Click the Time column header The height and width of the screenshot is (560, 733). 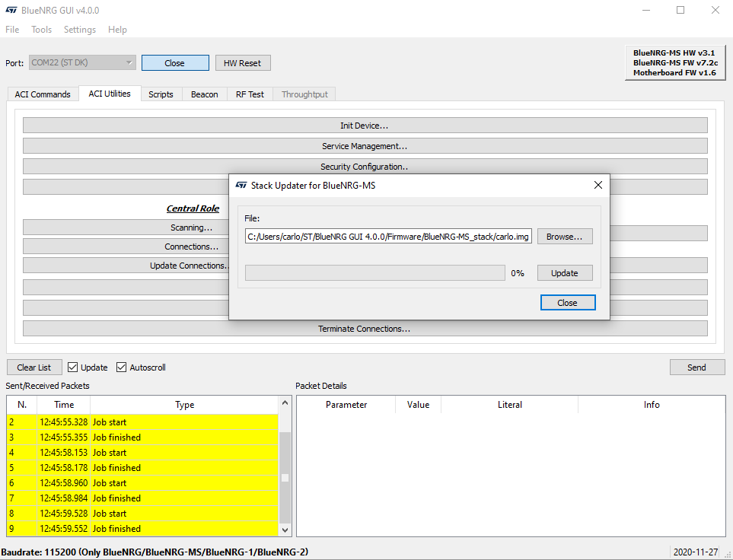(x=64, y=405)
